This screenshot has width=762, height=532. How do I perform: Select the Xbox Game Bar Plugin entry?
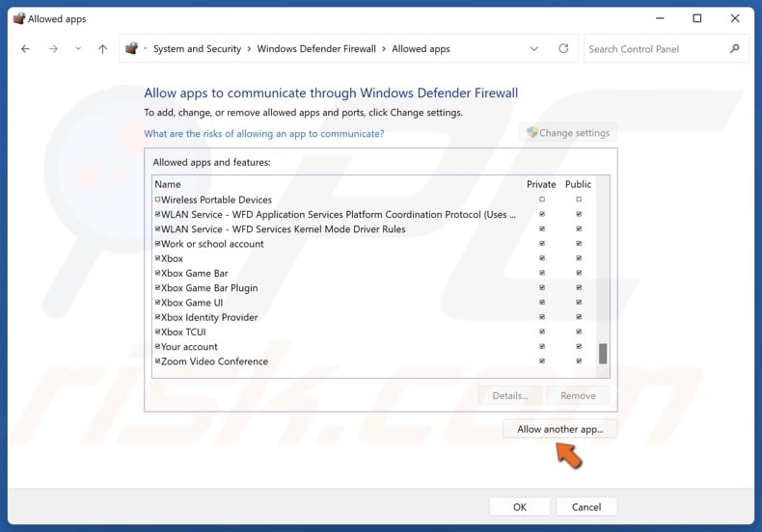pos(209,288)
